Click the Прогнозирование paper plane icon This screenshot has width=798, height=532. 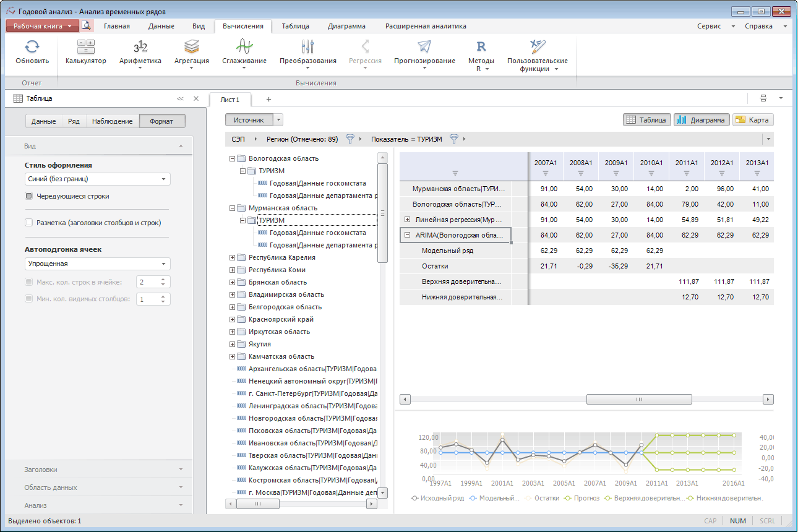point(424,47)
